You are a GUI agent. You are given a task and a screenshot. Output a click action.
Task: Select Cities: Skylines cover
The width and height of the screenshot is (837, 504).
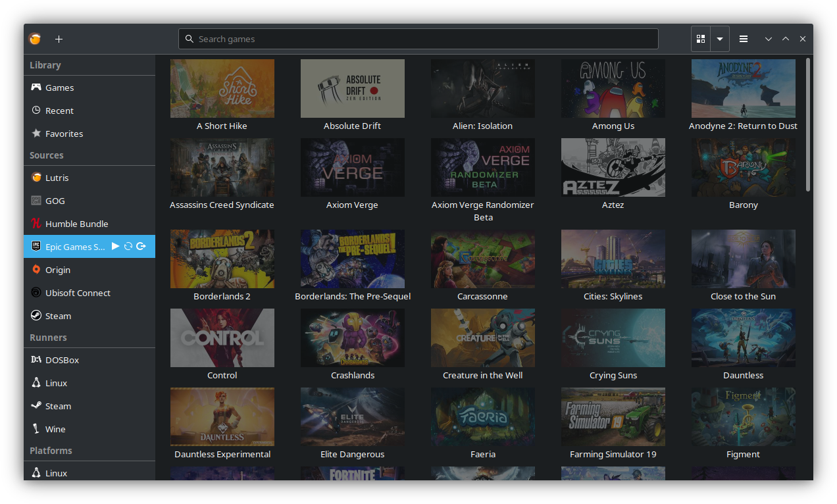point(613,259)
